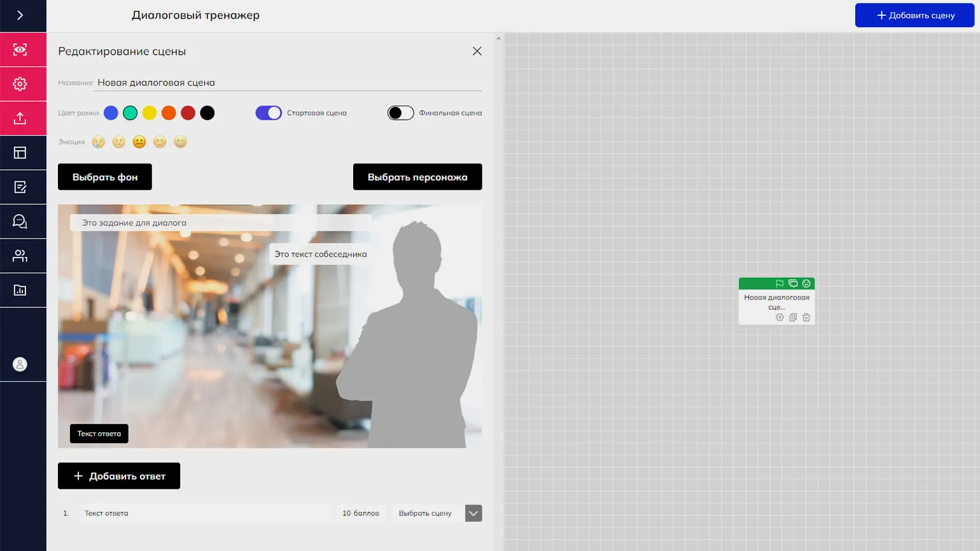Open trainer settings via pink gear icon
980x551 pixels.
click(20, 84)
